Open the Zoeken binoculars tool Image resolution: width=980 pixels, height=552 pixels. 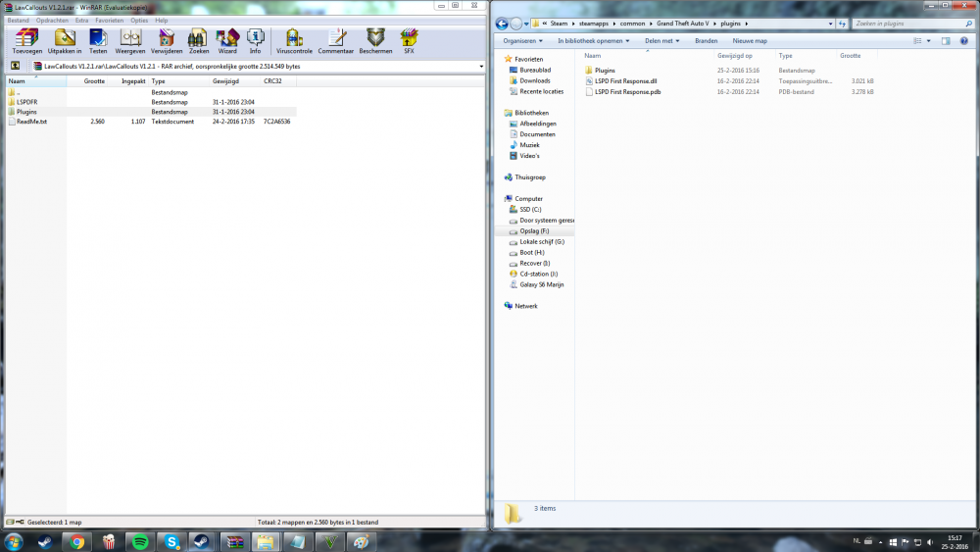coord(199,41)
